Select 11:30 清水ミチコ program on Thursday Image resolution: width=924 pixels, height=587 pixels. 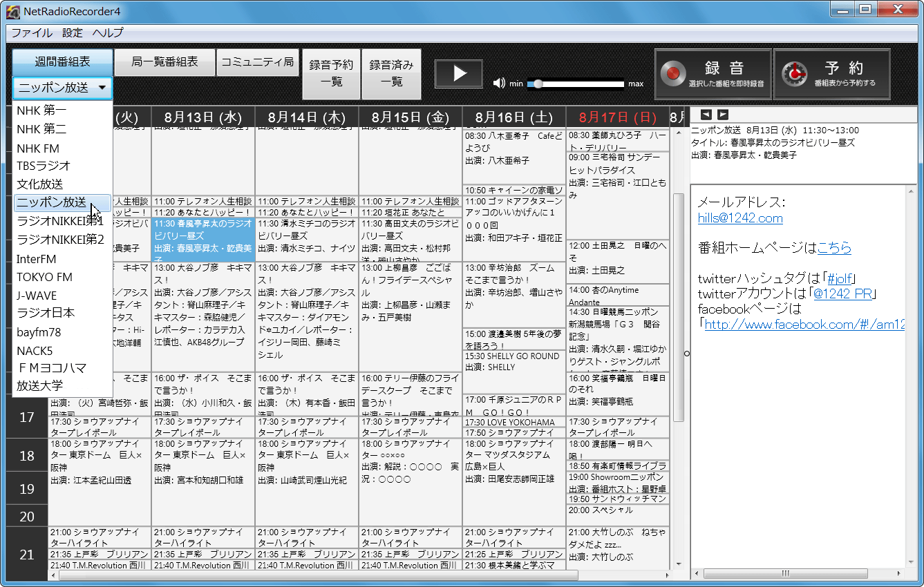click(307, 239)
